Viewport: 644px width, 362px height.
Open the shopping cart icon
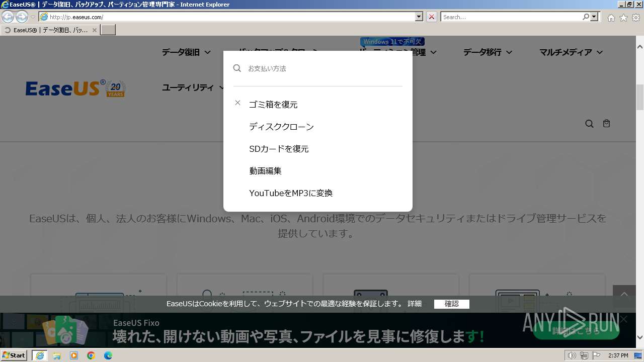click(606, 123)
